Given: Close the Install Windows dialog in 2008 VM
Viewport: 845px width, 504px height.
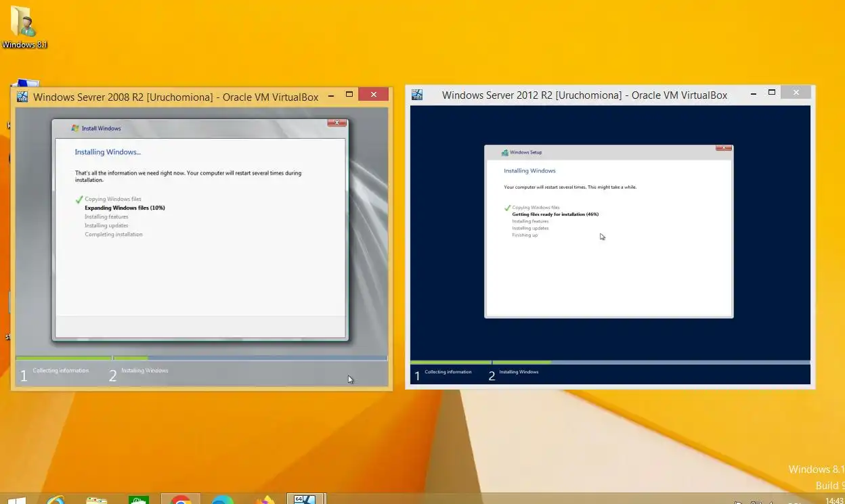Looking at the screenshot, I should [x=337, y=123].
